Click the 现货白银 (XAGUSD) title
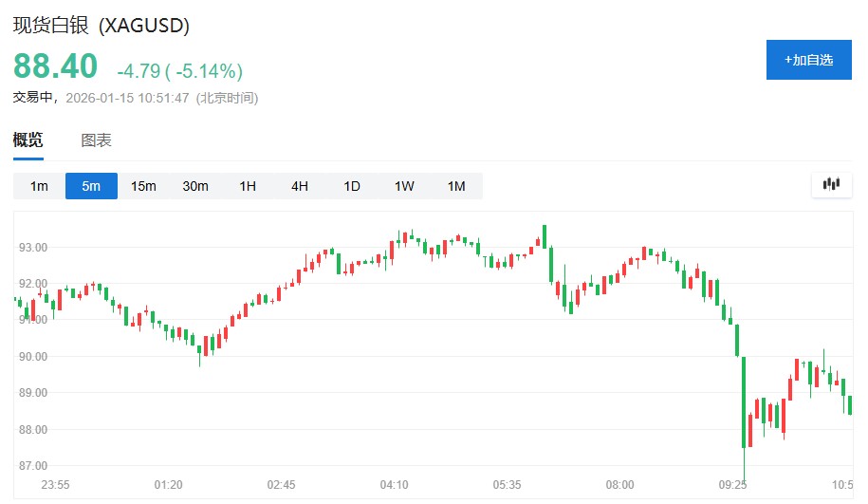Viewport: 868px width, 504px height. (102, 27)
